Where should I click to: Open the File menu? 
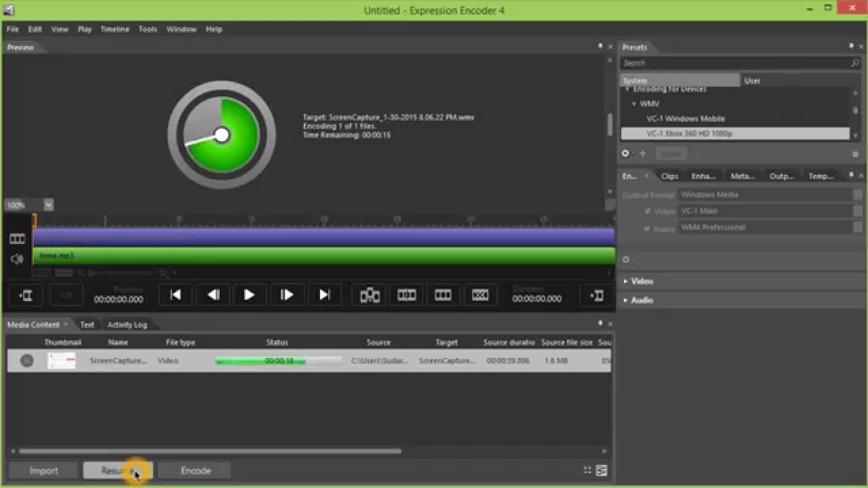(12, 29)
